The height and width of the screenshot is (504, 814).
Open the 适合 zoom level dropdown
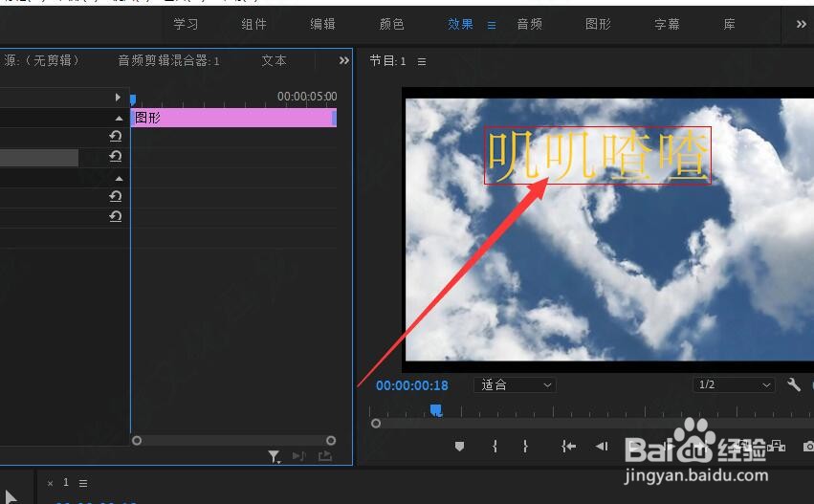click(x=515, y=385)
